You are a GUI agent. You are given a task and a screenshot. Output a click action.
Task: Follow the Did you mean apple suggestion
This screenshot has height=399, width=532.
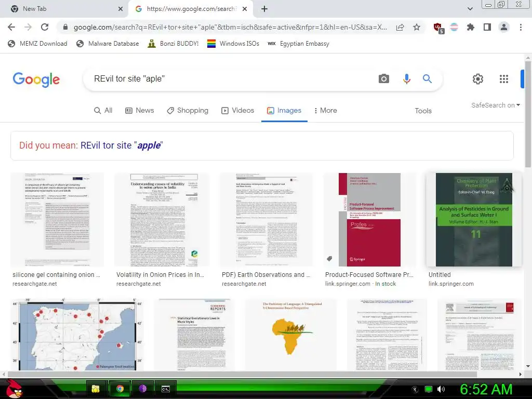[x=122, y=145]
